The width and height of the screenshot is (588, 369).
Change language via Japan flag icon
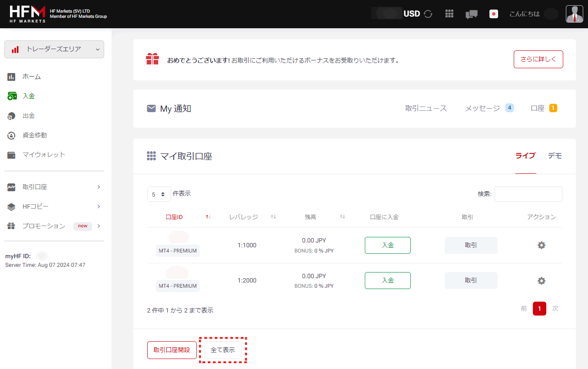[493, 14]
